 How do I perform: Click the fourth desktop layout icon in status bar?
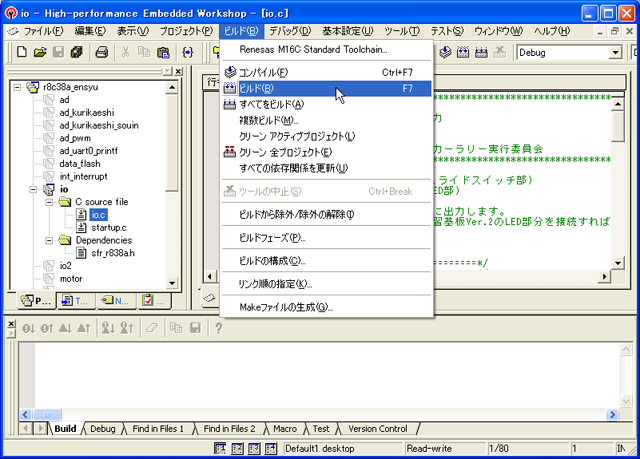click(271, 449)
